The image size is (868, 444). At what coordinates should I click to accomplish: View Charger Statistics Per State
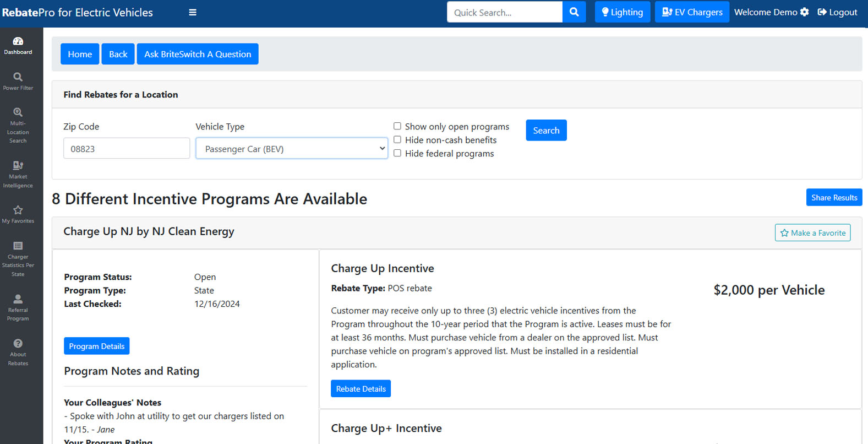pos(18,246)
